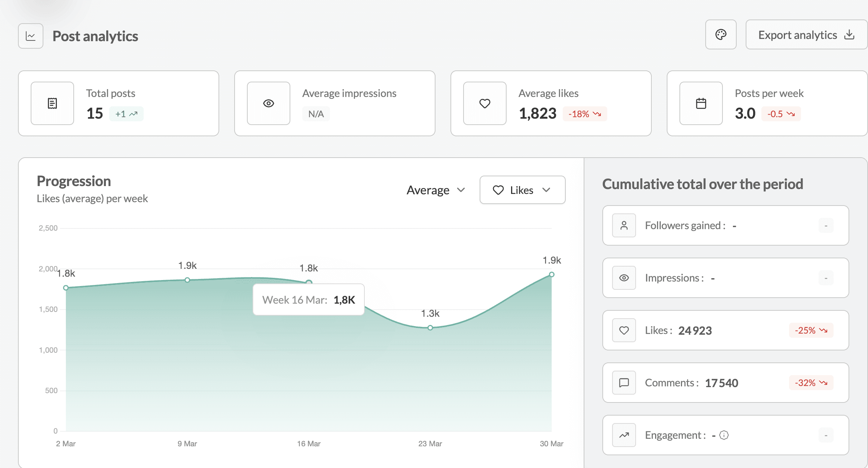Open the Average aggregation dropdown
This screenshot has height=468, width=868.
point(436,190)
